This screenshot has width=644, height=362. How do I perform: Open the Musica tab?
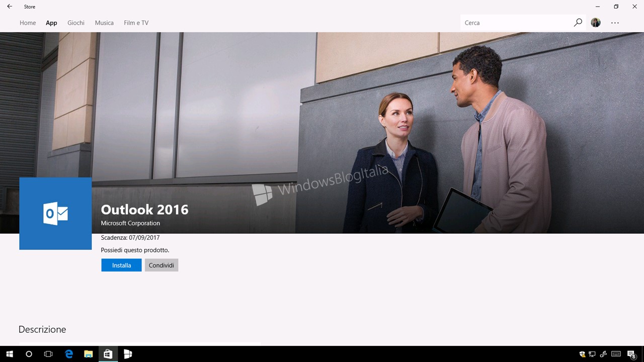(104, 23)
